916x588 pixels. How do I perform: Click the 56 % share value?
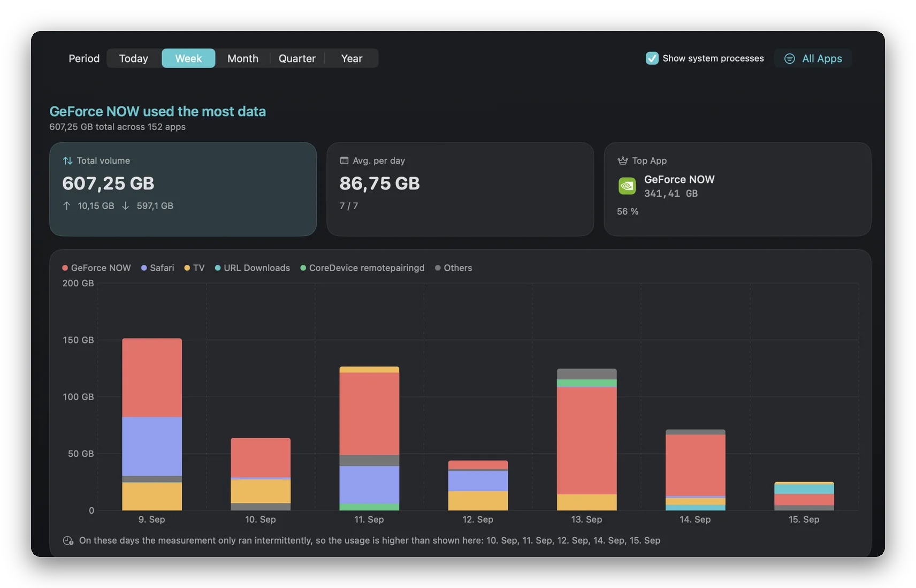tap(628, 211)
